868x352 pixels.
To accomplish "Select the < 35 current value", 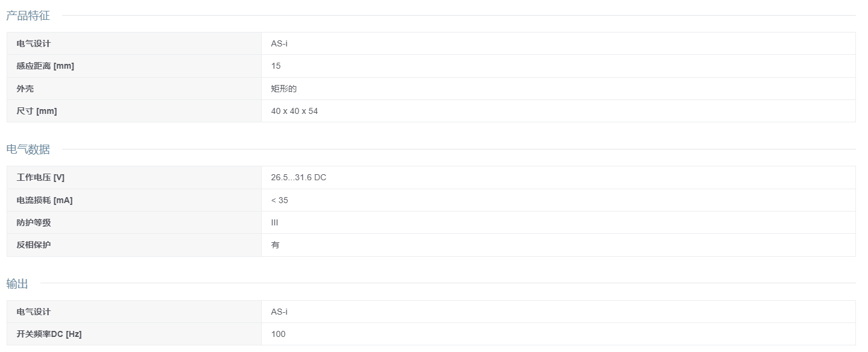I will pyautogui.click(x=279, y=200).
